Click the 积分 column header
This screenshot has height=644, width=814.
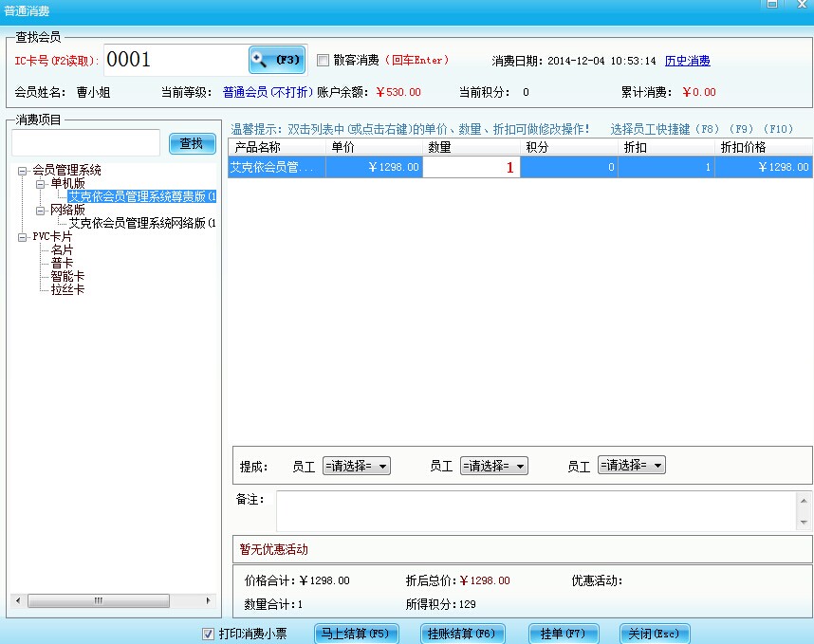[x=569, y=147]
